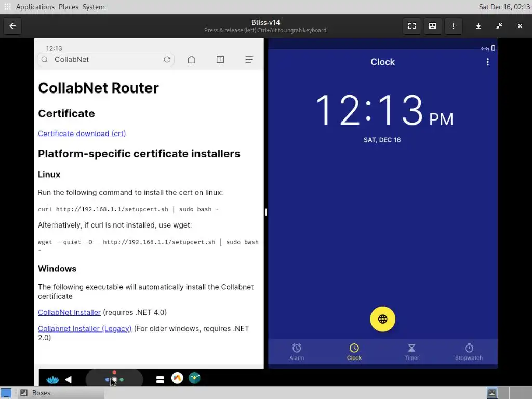Click the wget --quiet command text
Screen dimensions: 532x399
click(x=148, y=246)
